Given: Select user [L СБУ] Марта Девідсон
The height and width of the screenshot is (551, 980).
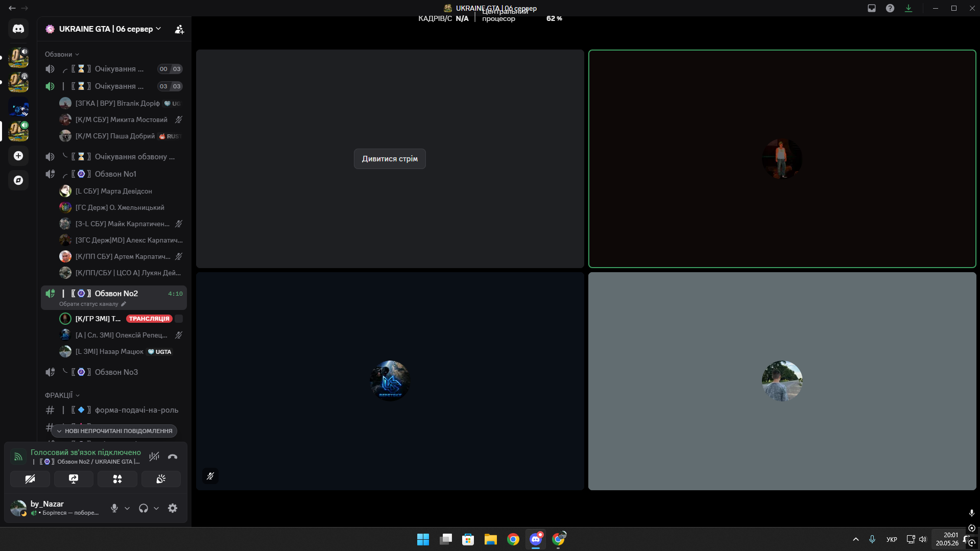Looking at the screenshot, I should point(121,191).
